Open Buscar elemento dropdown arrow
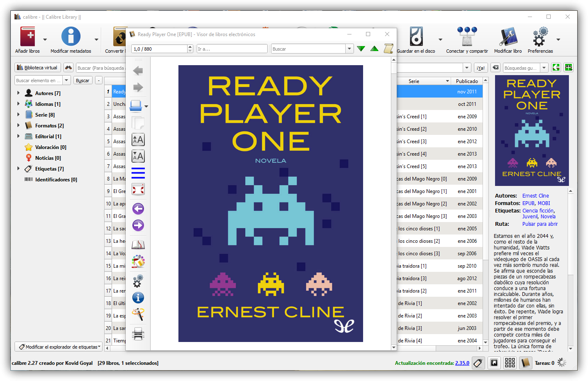 (66, 80)
